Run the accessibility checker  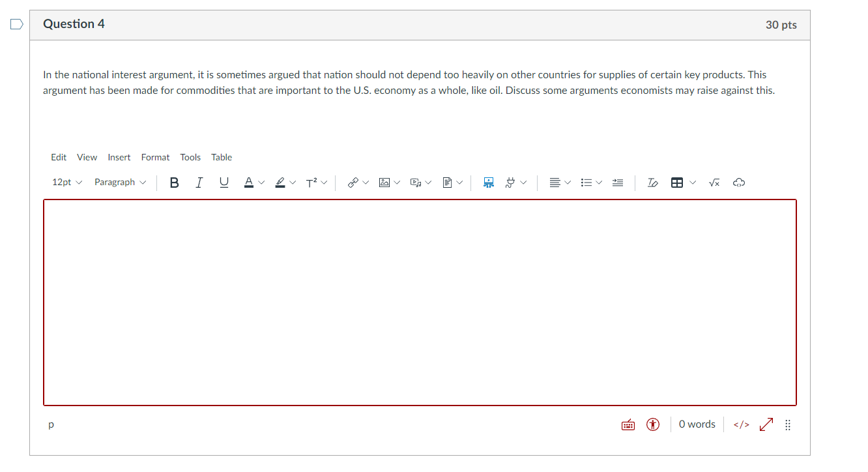point(652,424)
